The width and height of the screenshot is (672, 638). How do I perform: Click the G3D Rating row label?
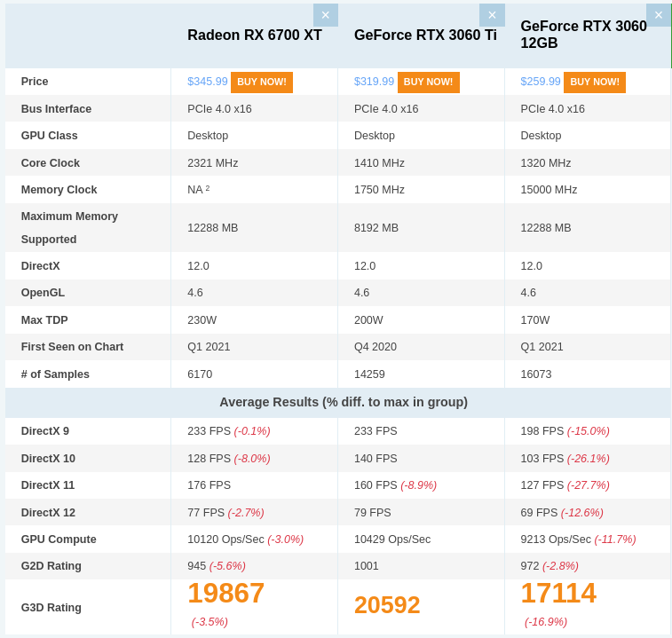click(51, 608)
